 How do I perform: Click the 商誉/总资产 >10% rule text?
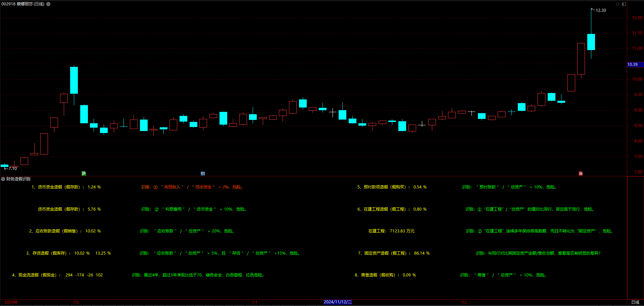click(x=504, y=275)
